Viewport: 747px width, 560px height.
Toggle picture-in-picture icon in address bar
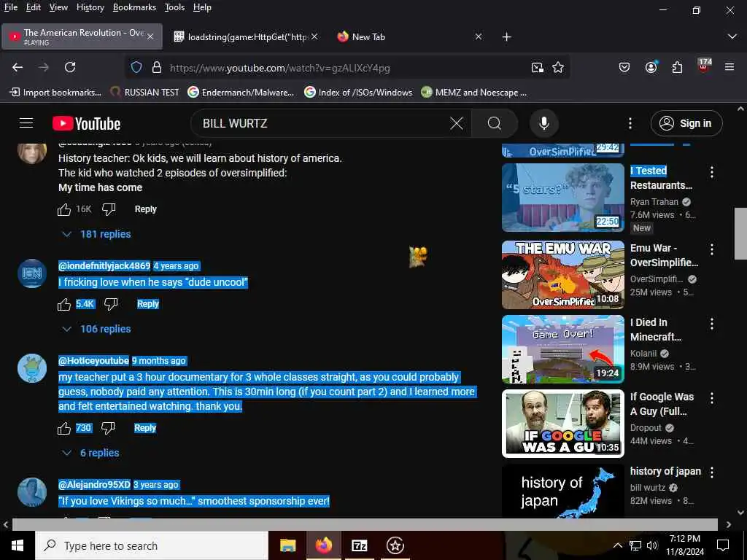tap(538, 68)
